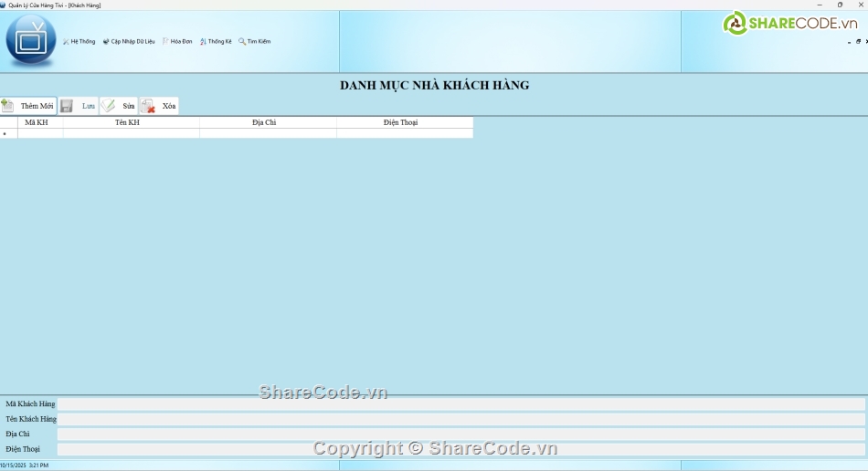The height and width of the screenshot is (471, 868).
Task: Click the Thống Kê statistics icon
Action: [203, 41]
